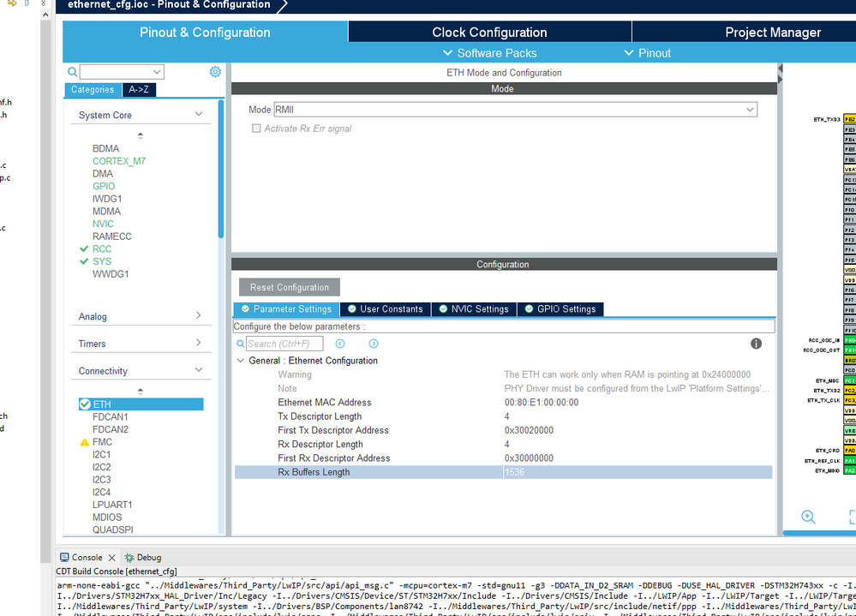Screen dimensions: 856x616
Task: Select the Categories tab
Action: point(93,89)
